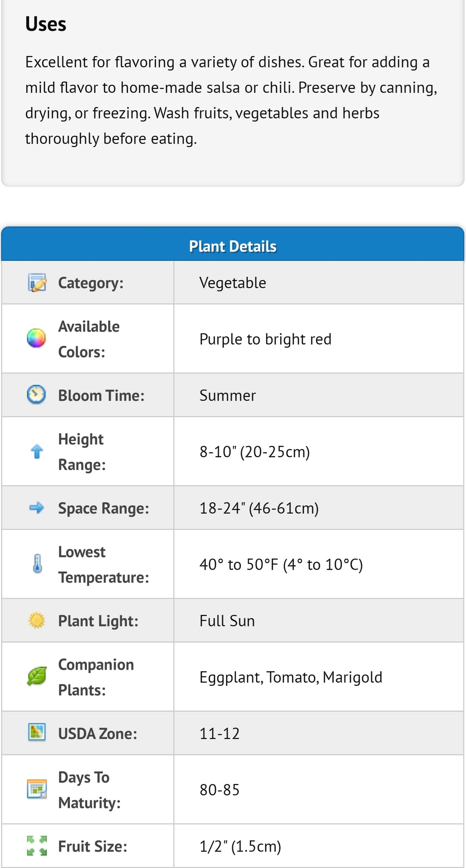Click the Eggplant, Tomato, Marigold value
This screenshot has width=466, height=868.
(291, 677)
